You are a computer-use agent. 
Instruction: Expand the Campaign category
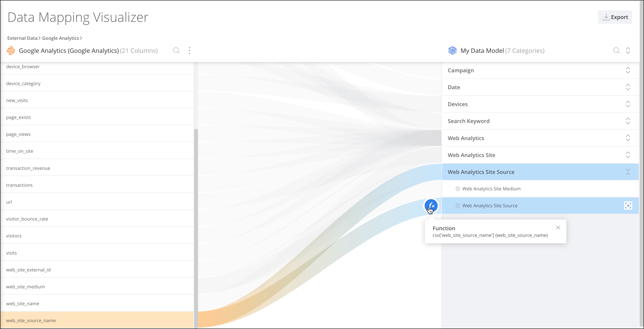[628, 70]
